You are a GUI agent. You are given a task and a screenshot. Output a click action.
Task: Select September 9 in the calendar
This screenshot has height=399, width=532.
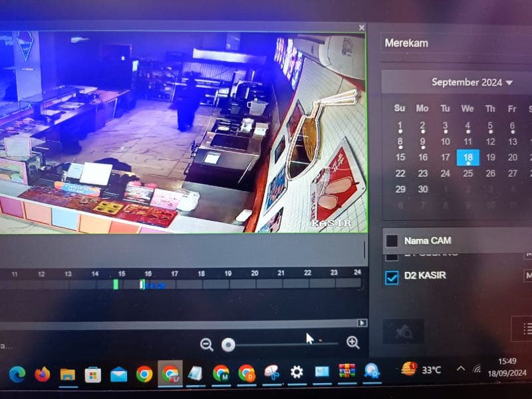coord(423,142)
